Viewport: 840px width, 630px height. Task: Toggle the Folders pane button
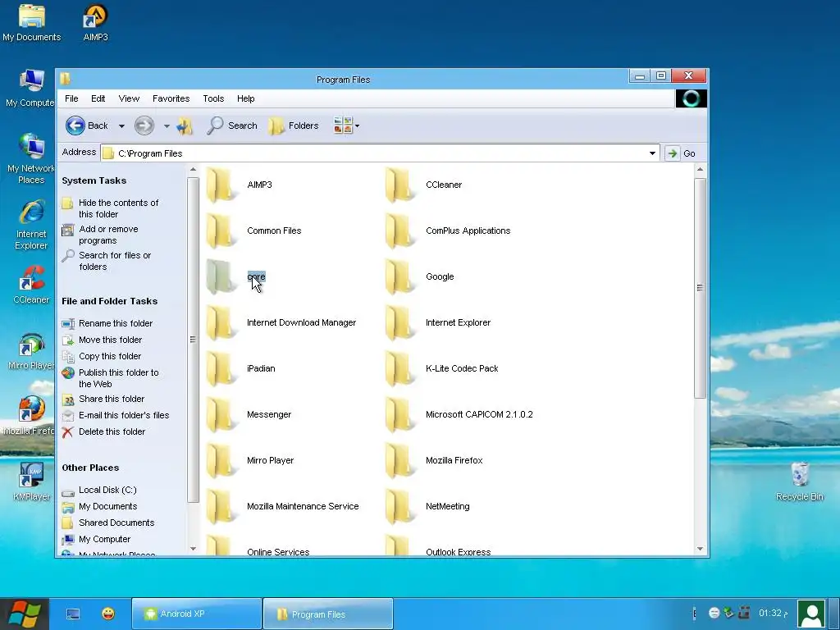pyautogui.click(x=294, y=126)
